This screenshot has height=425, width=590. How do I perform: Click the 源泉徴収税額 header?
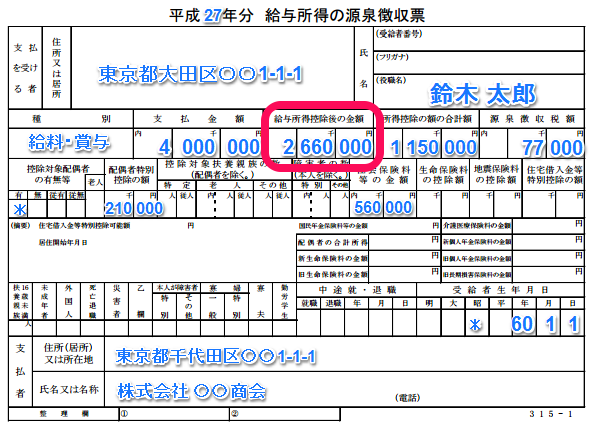pos(532,119)
